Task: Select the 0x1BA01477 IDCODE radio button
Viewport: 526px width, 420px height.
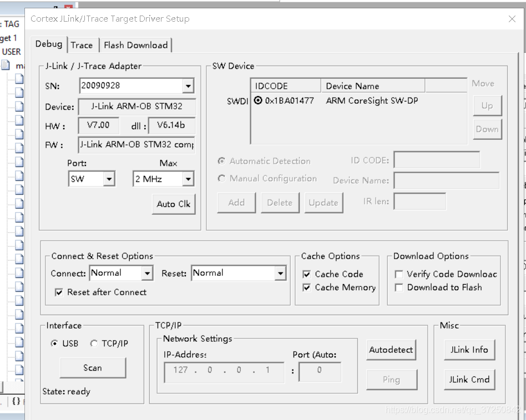Action: click(258, 100)
